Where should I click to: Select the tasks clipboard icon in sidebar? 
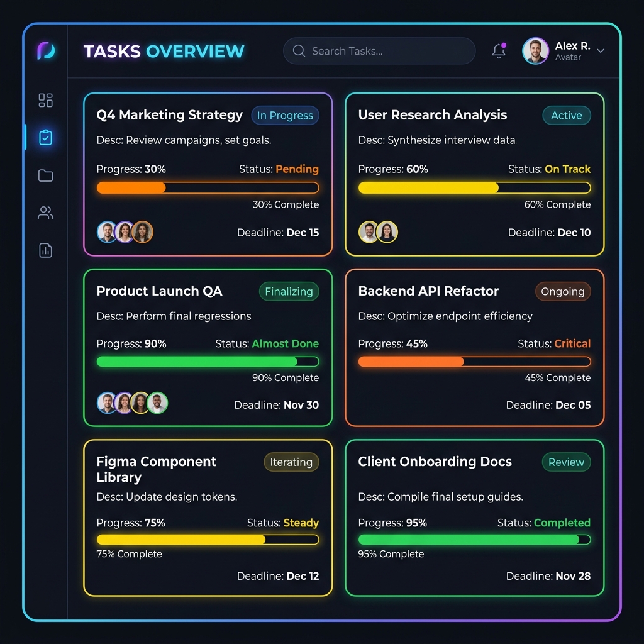click(x=45, y=137)
